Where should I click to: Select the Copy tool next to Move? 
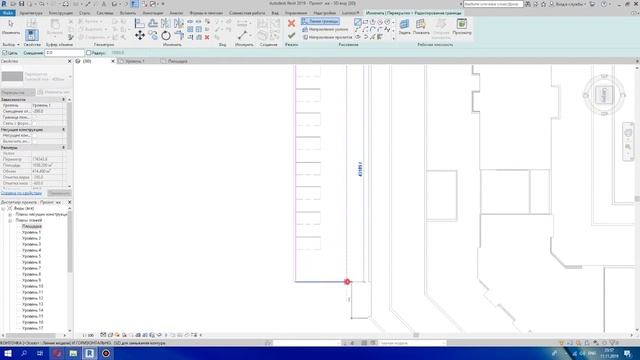point(153,36)
